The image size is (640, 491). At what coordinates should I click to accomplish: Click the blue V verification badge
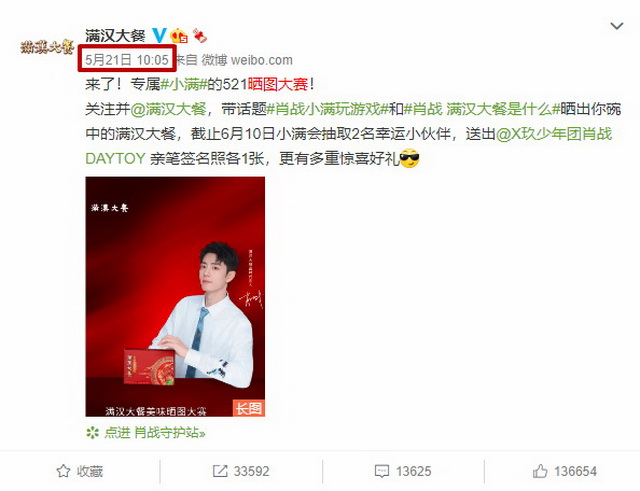[159, 36]
